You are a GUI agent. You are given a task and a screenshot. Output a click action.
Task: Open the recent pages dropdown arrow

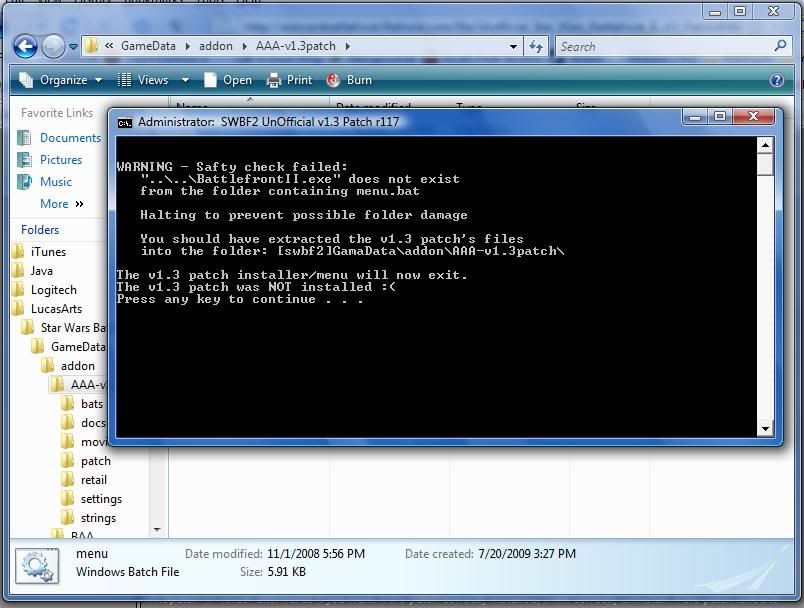click(73, 47)
